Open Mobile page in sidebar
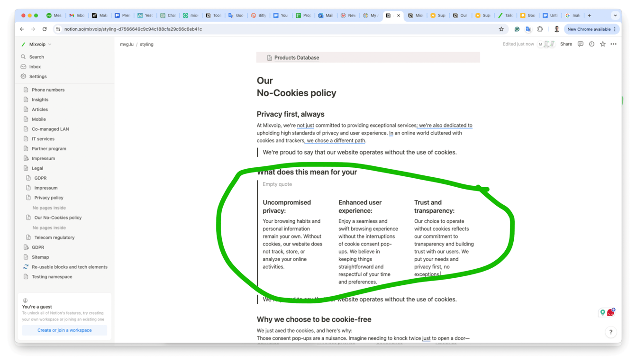Viewport: 637px width, 364px height. point(39,119)
